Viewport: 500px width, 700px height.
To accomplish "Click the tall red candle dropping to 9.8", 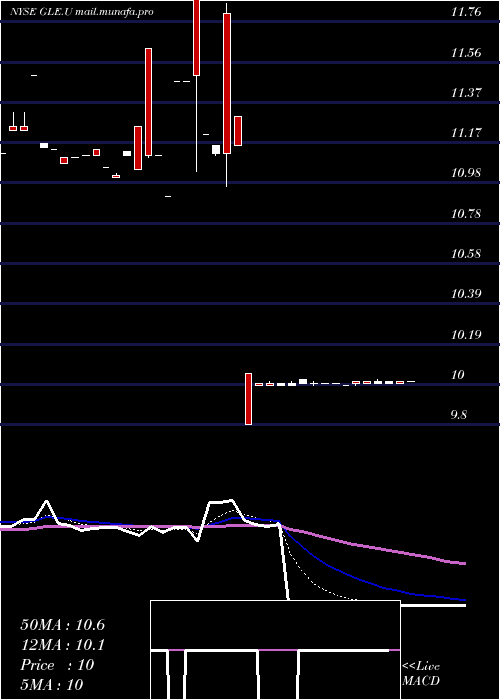I will 249,399.
